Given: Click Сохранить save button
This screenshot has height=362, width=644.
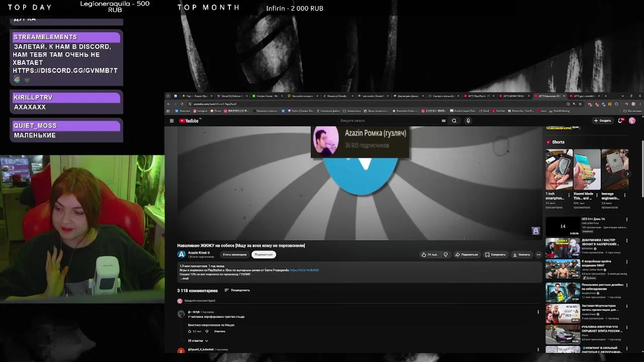Looking at the screenshot, I should pos(496,254).
